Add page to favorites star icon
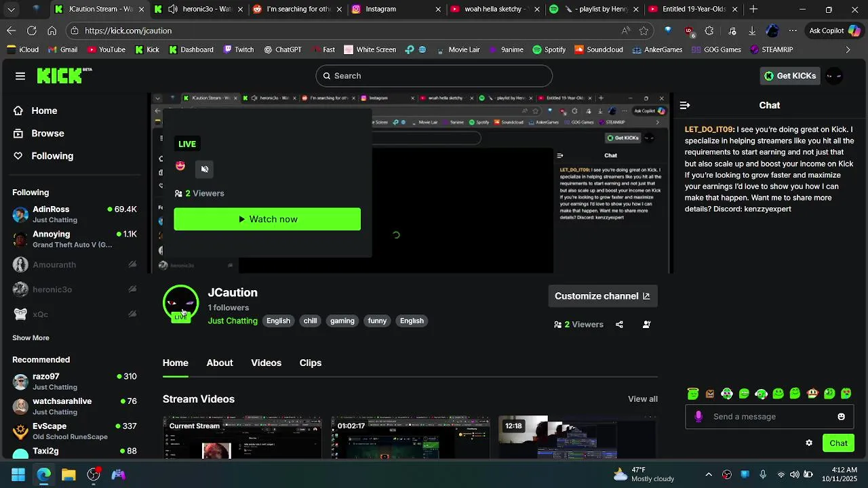The height and width of the screenshot is (488, 868). coord(644,30)
